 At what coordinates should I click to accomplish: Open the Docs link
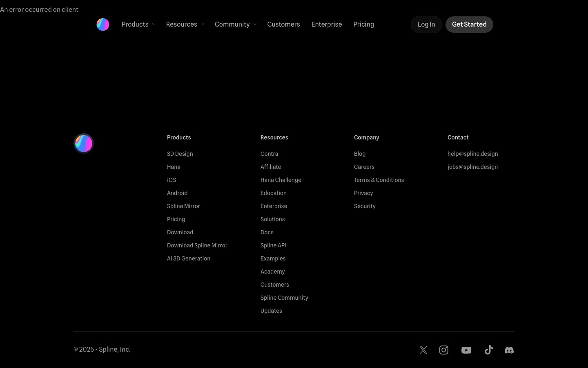[267, 232]
